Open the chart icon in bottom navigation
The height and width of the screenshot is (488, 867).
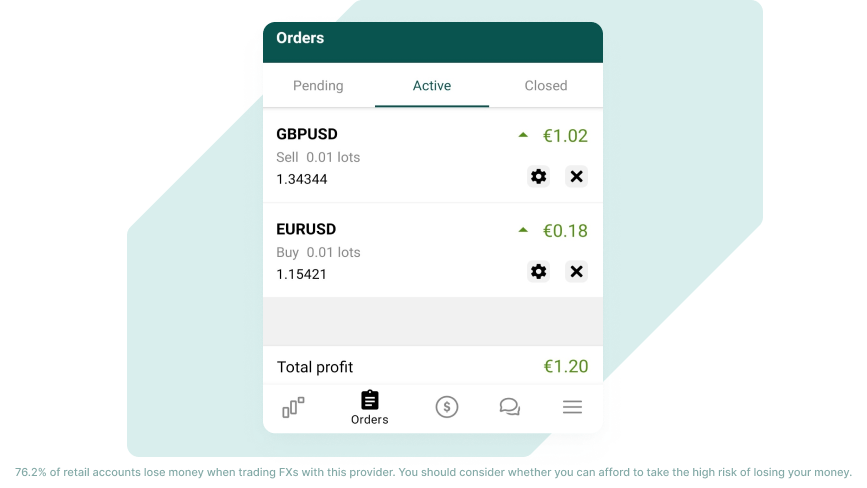pos(293,407)
